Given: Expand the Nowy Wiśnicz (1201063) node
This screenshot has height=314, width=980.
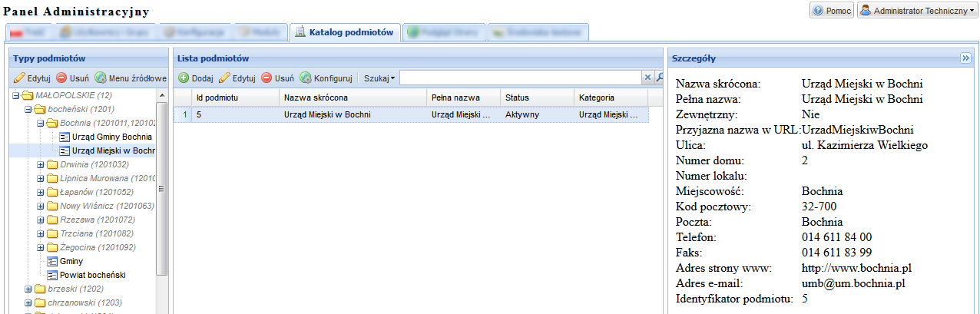Looking at the screenshot, I should (x=41, y=206).
